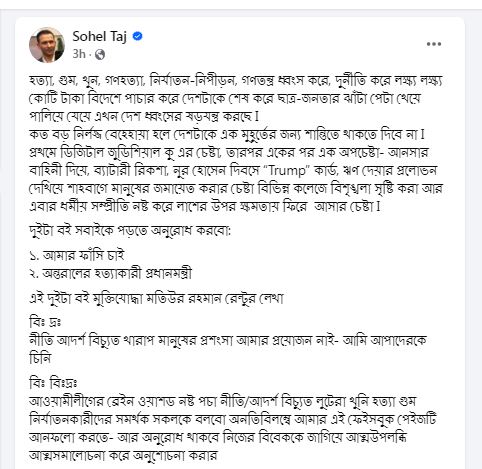The width and height of the screenshot is (482, 469).
Task: Click the বিঃ দ্রঃ note label
Action: click(x=45, y=323)
